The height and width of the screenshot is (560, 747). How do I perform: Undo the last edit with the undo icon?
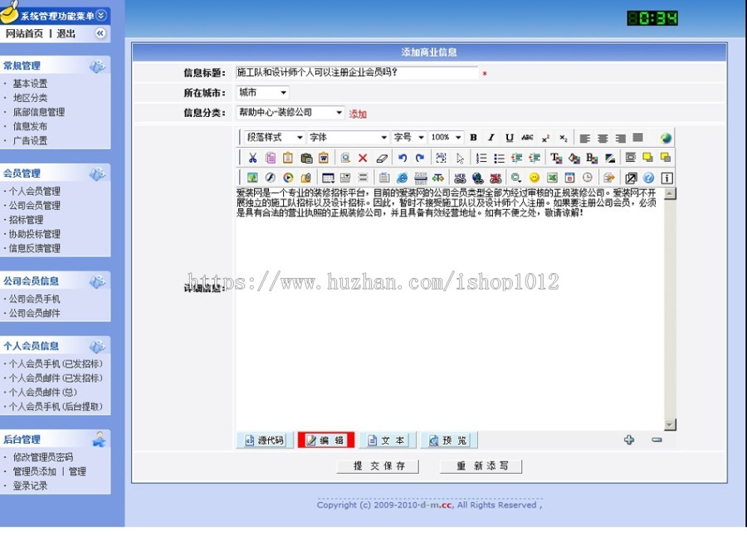403,158
